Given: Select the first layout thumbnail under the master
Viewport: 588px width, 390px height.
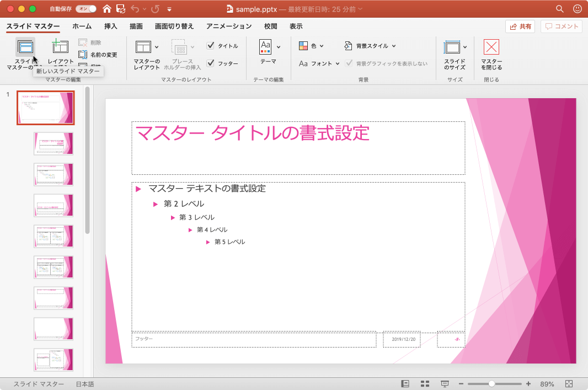Looking at the screenshot, I should coord(54,143).
